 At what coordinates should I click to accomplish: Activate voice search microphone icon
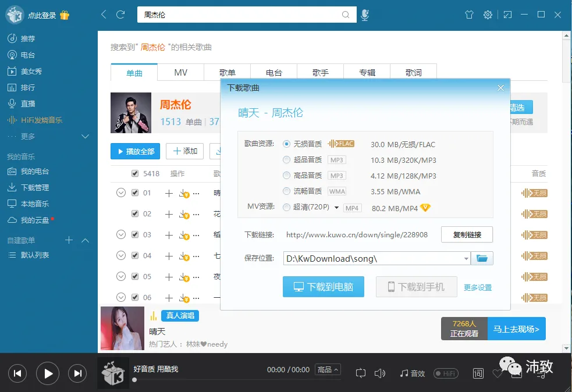(365, 15)
